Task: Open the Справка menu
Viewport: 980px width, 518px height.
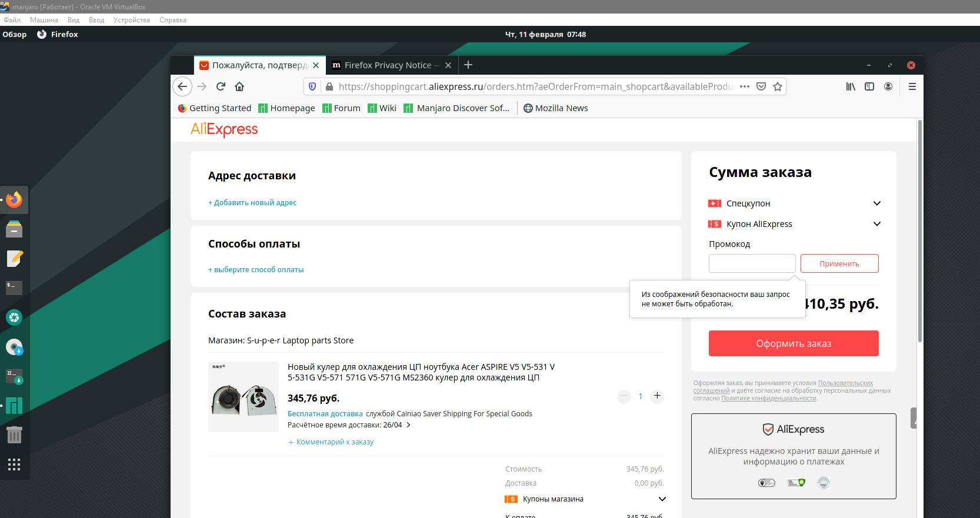Action: (173, 20)
